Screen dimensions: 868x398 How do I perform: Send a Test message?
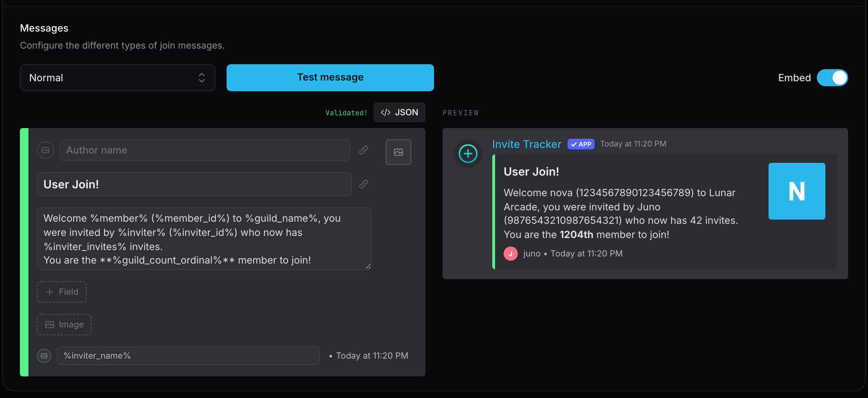[x=330, y=78]
